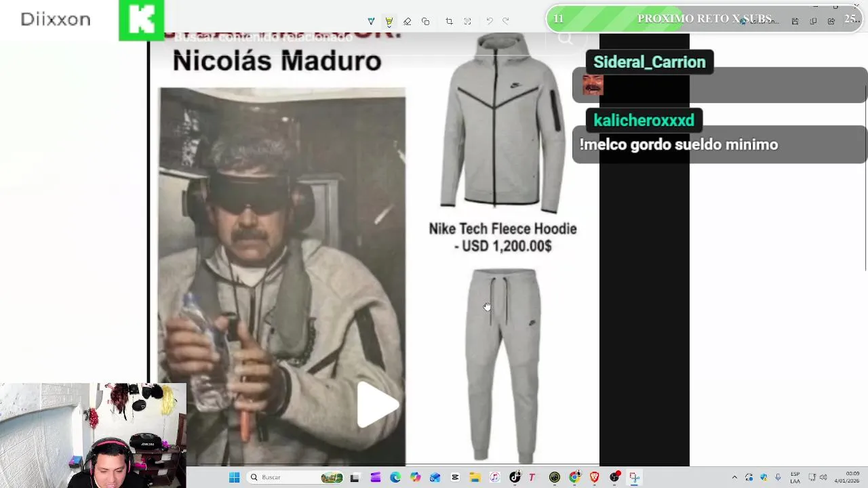
Task: Click the grey Nike joggers image
Action: point(502,366)
